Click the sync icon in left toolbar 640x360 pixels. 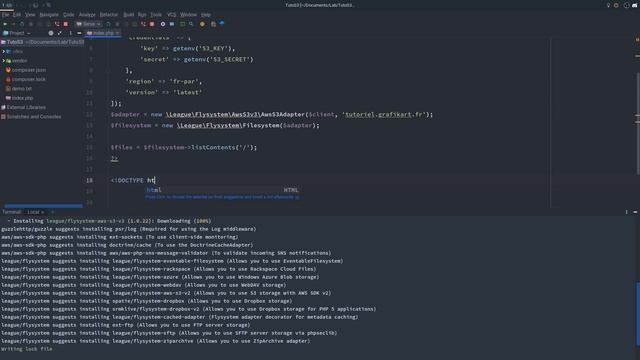(x=22, y=24)
